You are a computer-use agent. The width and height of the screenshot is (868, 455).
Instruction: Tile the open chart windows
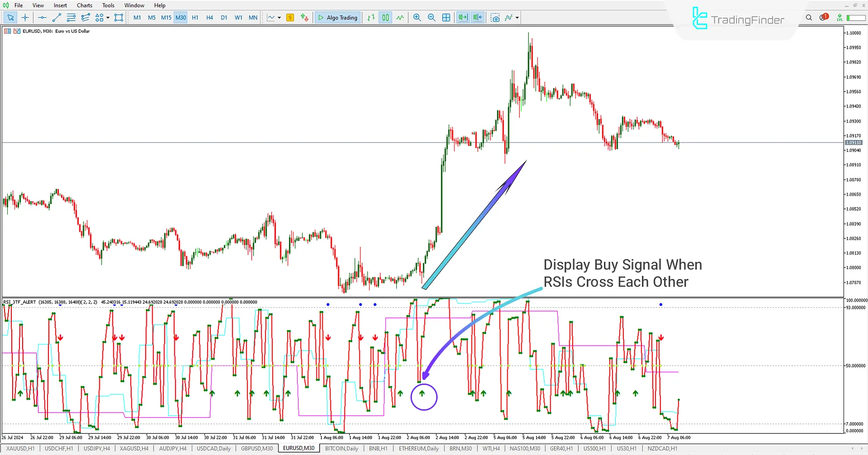446,18
